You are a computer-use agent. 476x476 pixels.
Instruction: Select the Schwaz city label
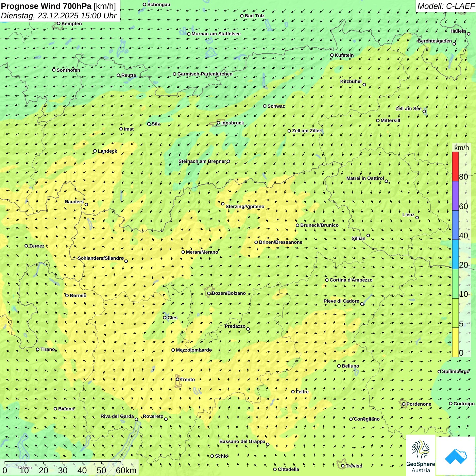click(276, 106)
